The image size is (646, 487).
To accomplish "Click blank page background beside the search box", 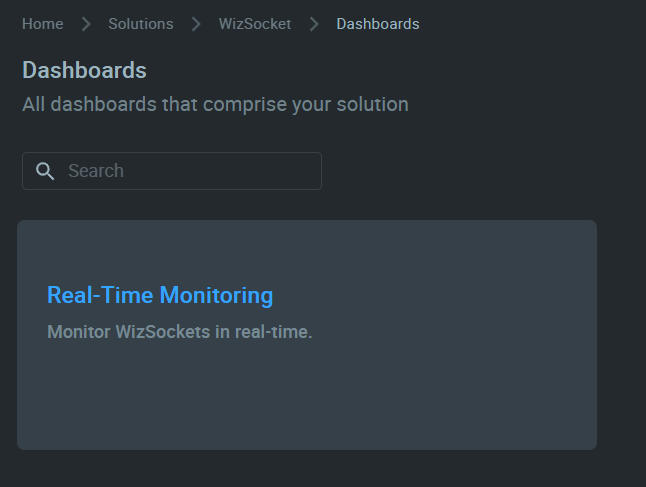I will tap(474, 171).
